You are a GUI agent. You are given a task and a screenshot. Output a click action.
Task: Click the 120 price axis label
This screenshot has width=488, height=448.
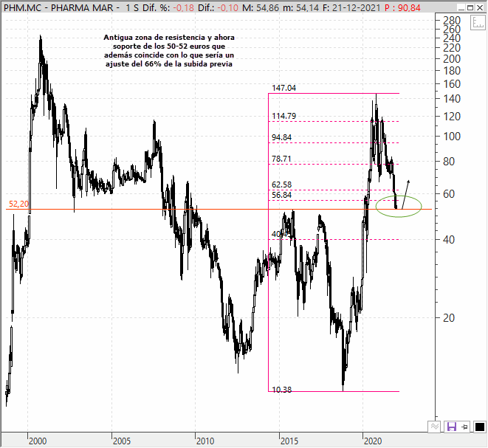(452, 117)
